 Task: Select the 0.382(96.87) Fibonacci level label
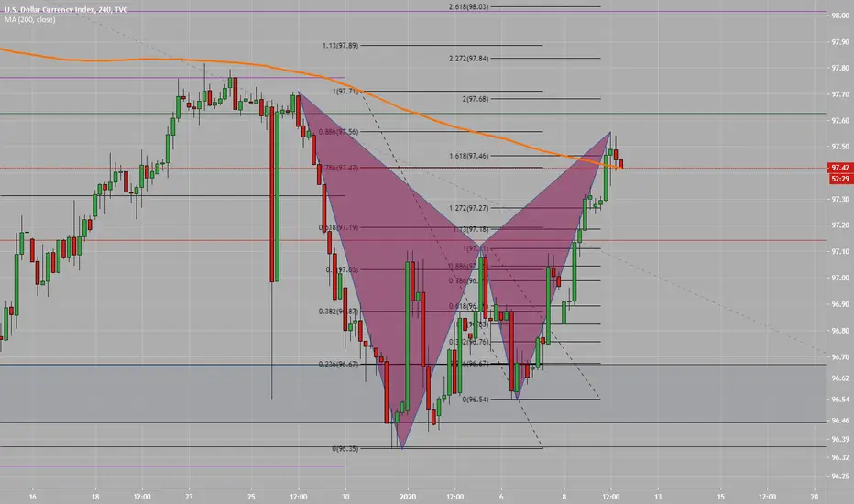point(339,312)
